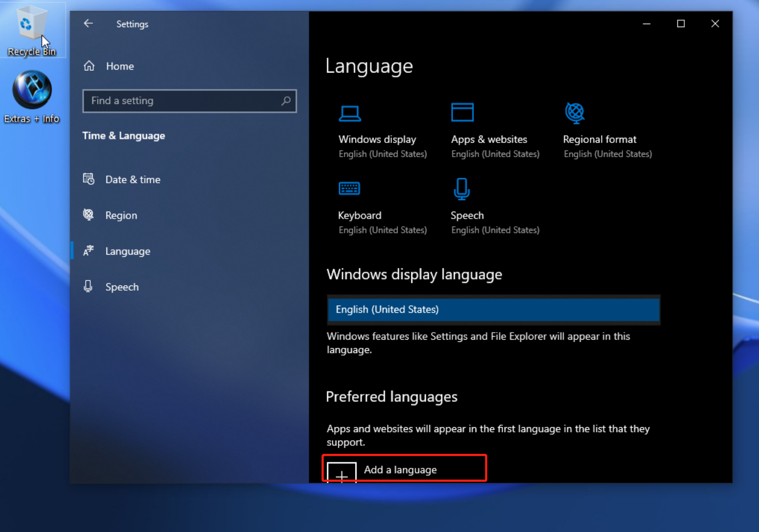The height and width of the screenshot is (532, 759).
Task: Click the back arrow in Settings
Action: pos(88,24)
